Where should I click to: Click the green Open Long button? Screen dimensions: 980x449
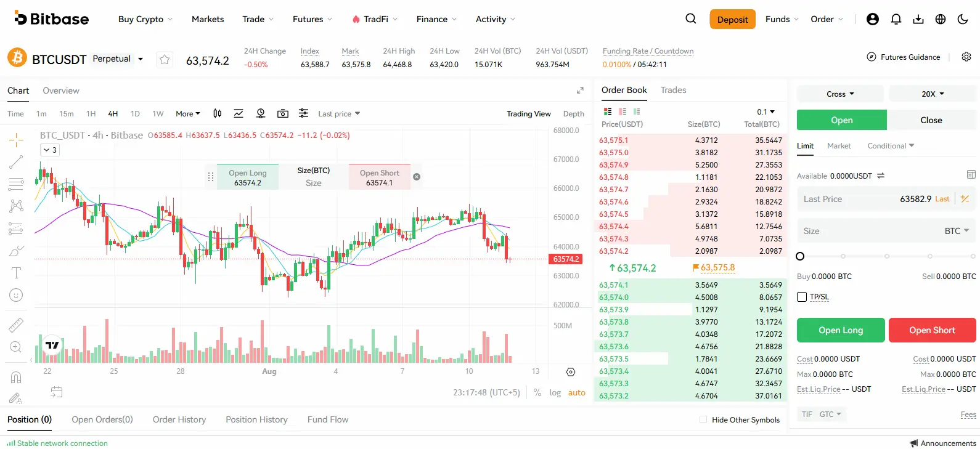[841, 330]
